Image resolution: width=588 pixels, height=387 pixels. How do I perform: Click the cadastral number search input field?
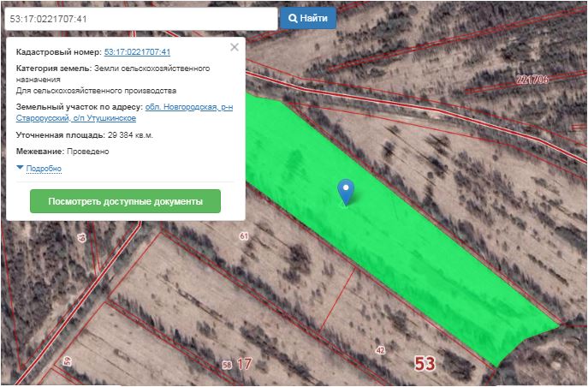coord(141,19)
